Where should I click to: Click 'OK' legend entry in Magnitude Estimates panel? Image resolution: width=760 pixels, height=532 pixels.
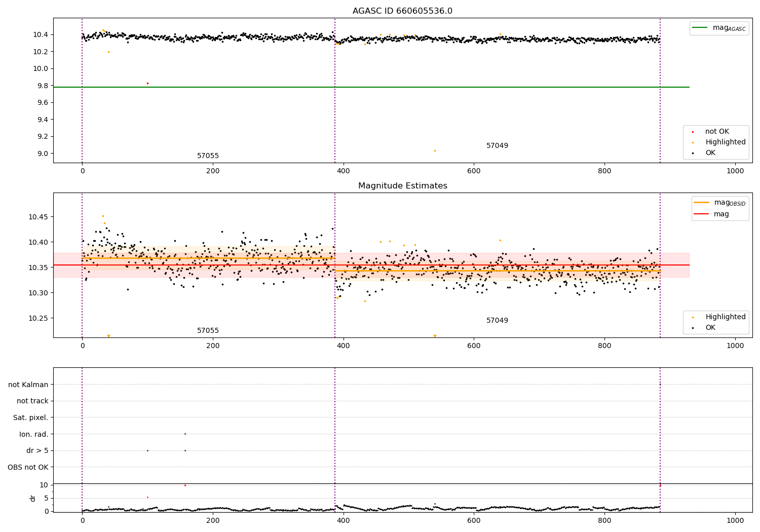click(x=704, y=328)
